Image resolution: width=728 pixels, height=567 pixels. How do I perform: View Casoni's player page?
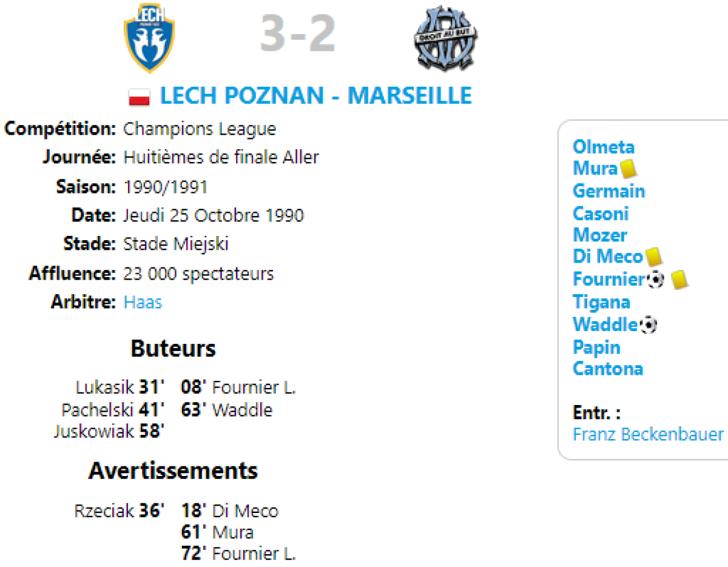600,213
